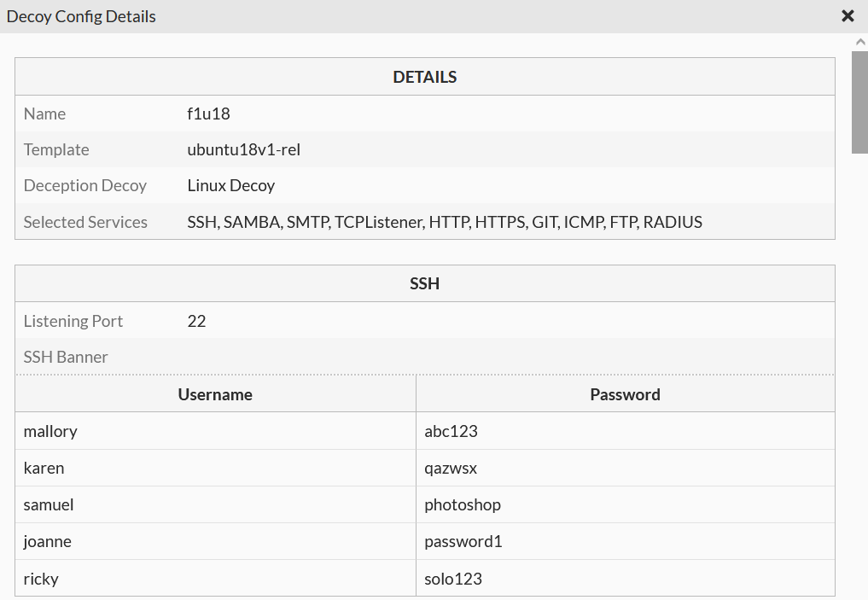Screen dimensions: 868x600
Task: Select the username mallory
Action: pyautogui.click(x=50, y=431)
